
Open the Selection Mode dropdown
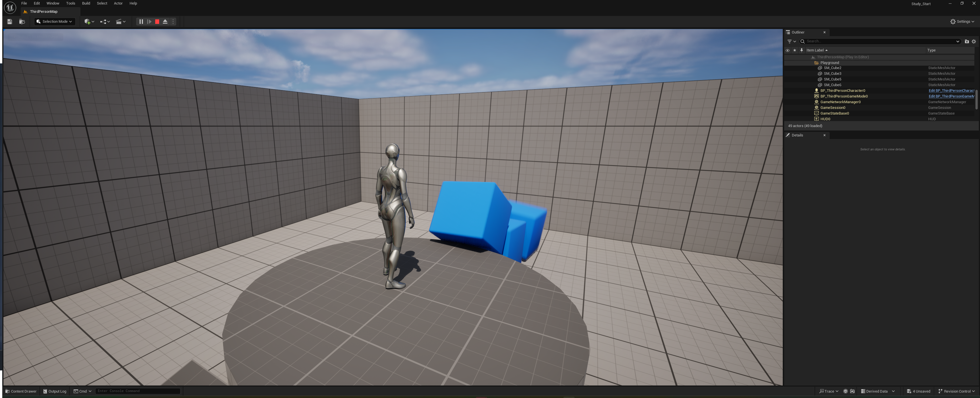pos(54,22)
